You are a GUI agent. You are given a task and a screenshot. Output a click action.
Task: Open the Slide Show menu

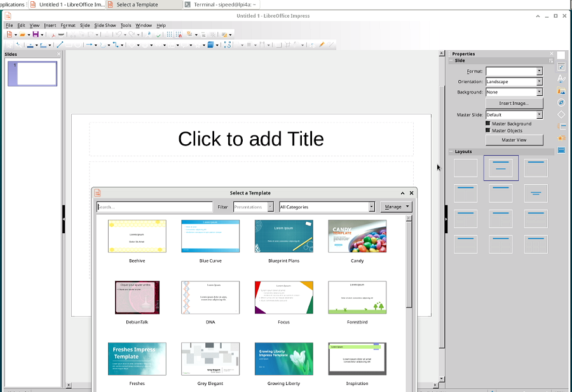[x=105, y=25]
